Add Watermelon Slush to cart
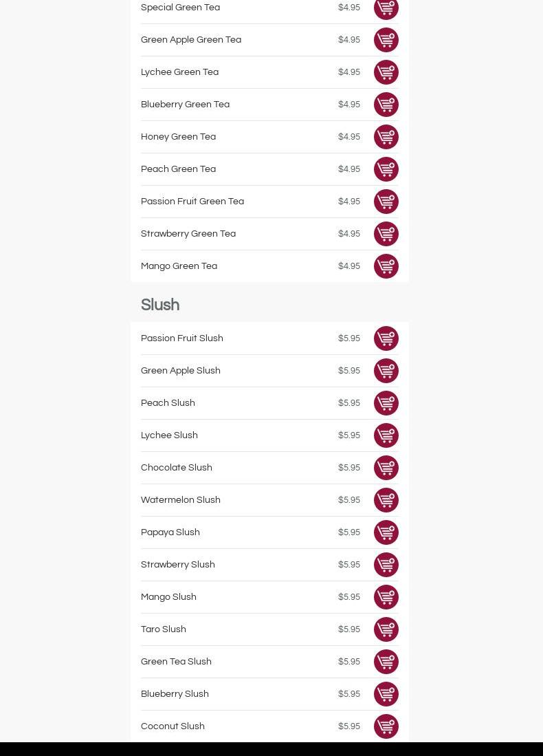Viewport: 543px width, 756px height. coord(386,500)
